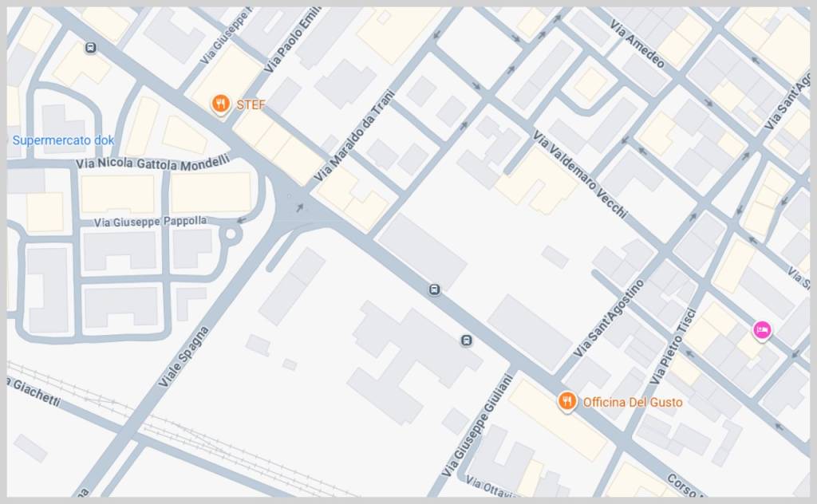
Task: Select the Viale Spagna street label
Action: pos(184,357)
